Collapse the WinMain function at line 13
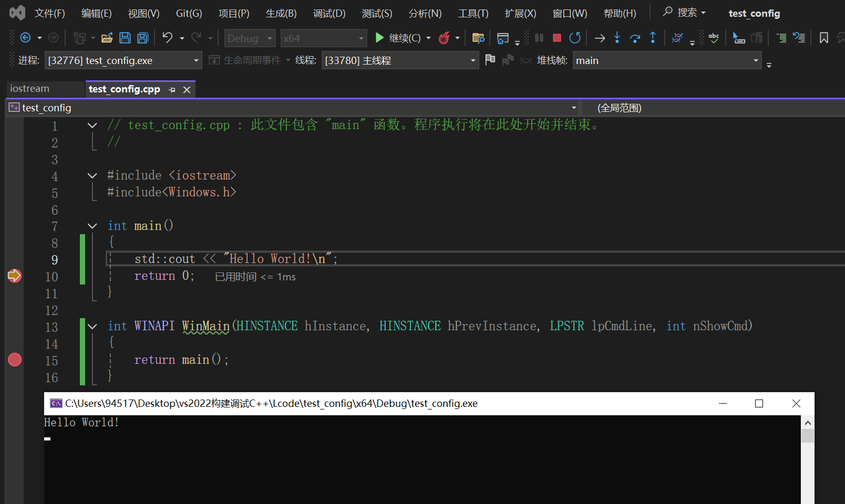This screenshot has height=504, width=845. click(92, 326)
